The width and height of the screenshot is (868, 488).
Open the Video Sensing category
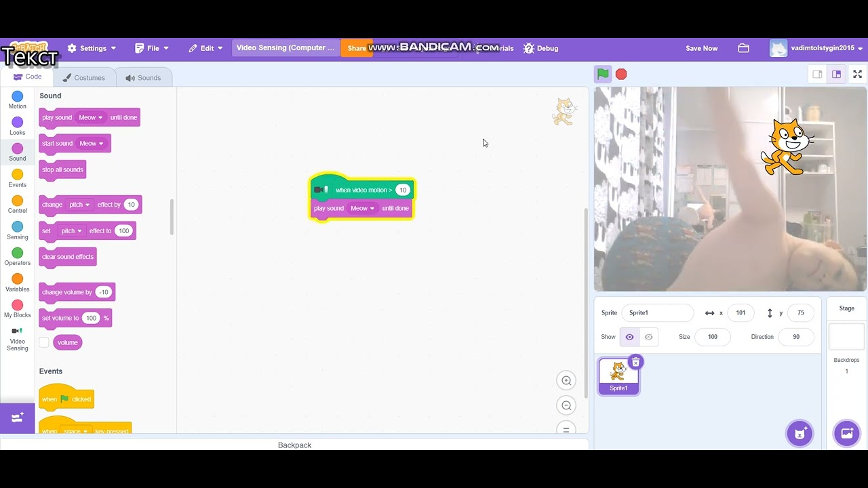tap(18, 338)
